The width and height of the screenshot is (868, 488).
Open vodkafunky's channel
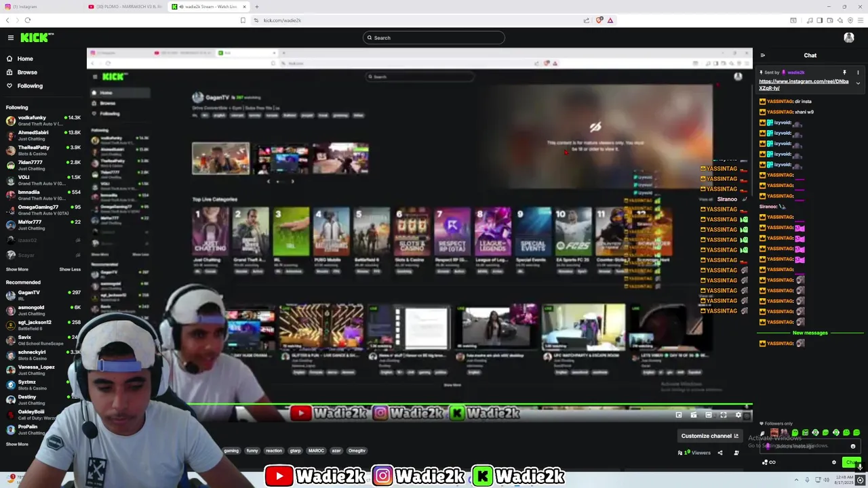(42, 121)
